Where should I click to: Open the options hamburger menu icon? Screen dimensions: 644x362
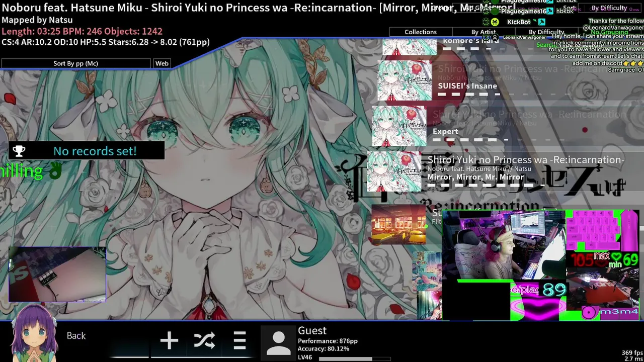point(239,340)
